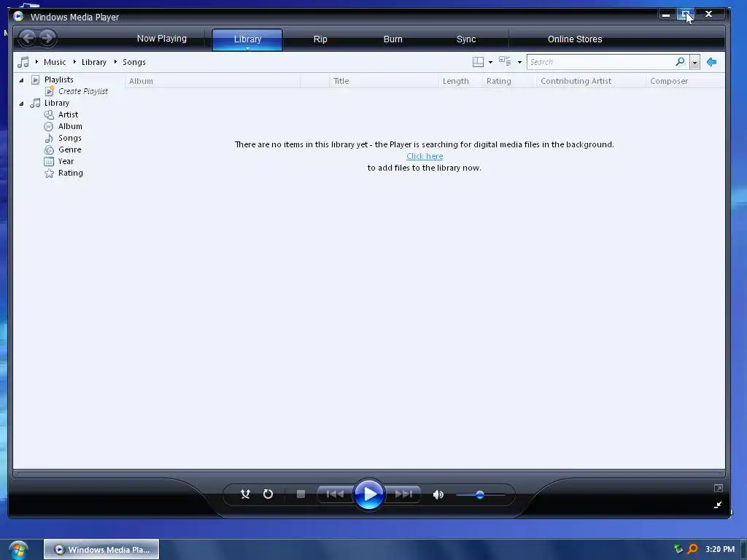The height and width of the screenshot is (560, 747).
Task: Sort by the Title column header
Action: point(384,81)
